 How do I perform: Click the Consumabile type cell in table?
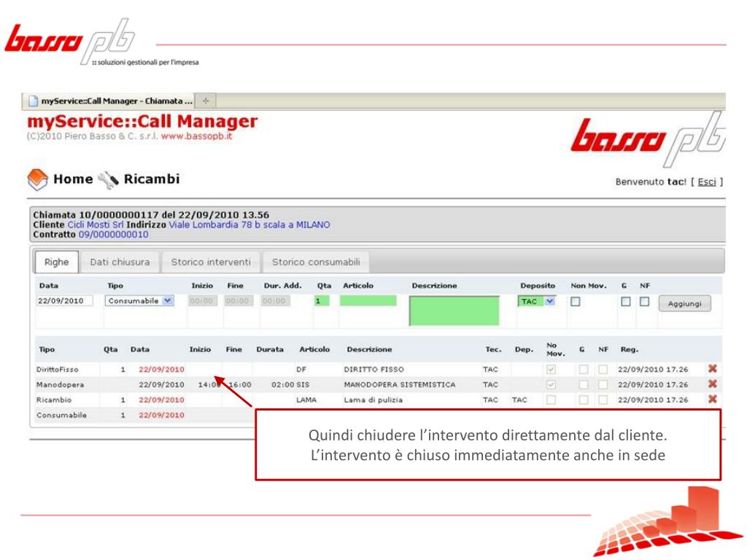[x=61, y=415]
